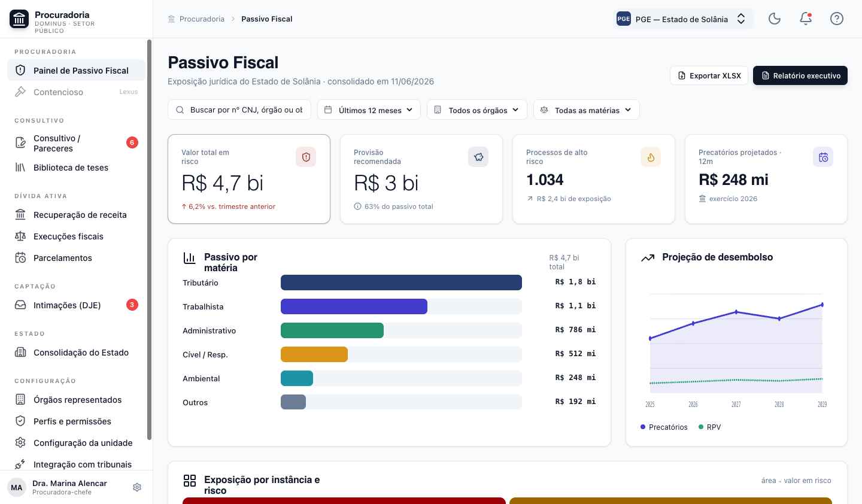Click the shield icon in Valor total em risco card
The image size is (862, 504).
click(x=306, y=157)
